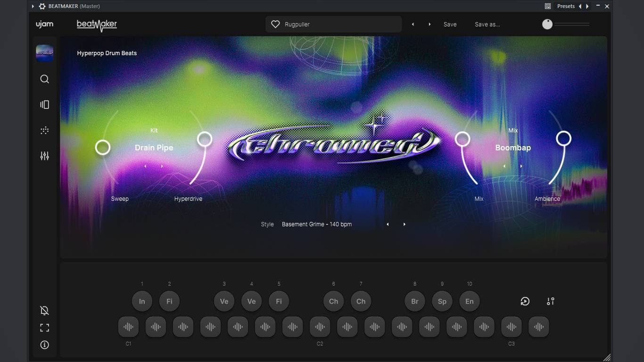Select previous Mix before Boombap

tap(504, 166)
